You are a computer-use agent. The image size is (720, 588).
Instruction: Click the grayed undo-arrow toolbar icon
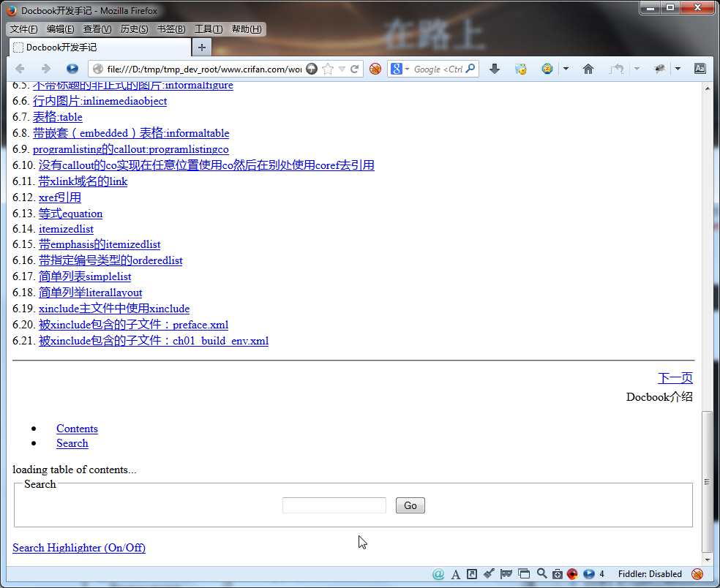coord(616,69)
